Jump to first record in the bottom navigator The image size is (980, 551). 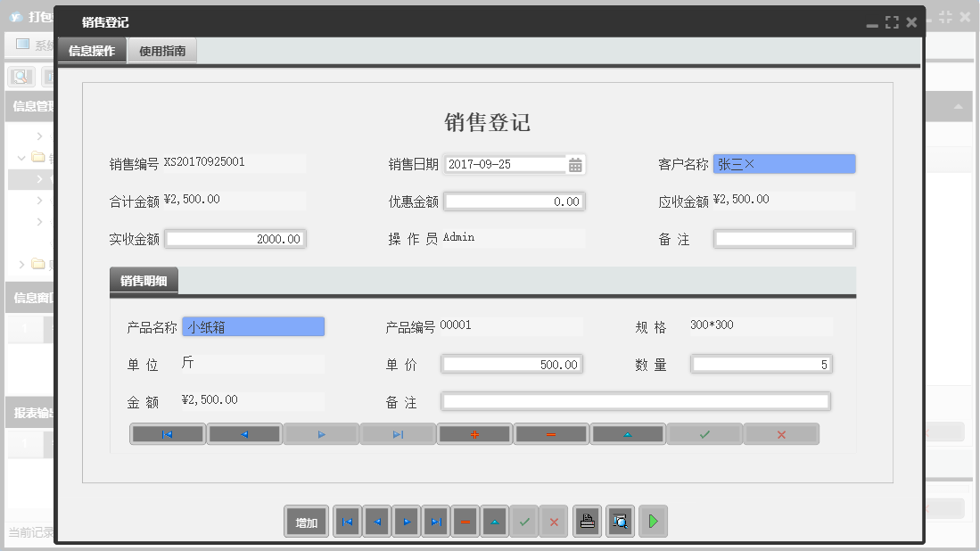tap(347, 522)
